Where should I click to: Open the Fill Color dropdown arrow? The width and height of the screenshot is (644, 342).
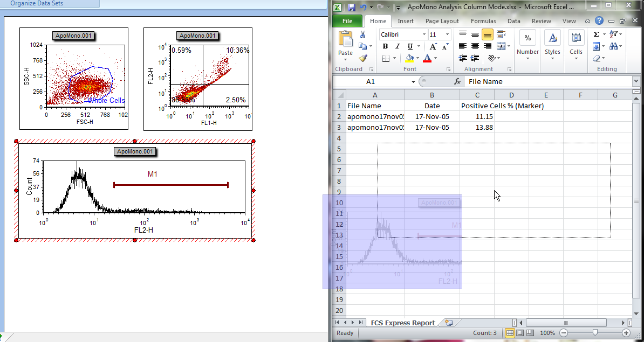[417, 58]
